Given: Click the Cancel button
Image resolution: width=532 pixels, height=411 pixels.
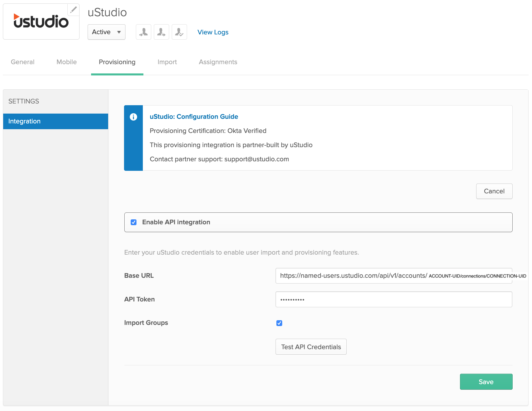Looking at the screenshot, I should point(494,191).
